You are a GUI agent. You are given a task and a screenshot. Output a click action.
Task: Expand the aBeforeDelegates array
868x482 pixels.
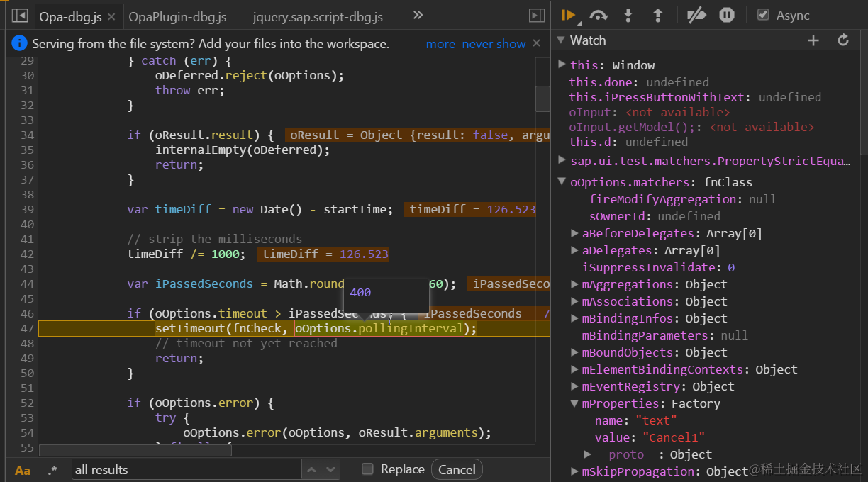[574, 233]
